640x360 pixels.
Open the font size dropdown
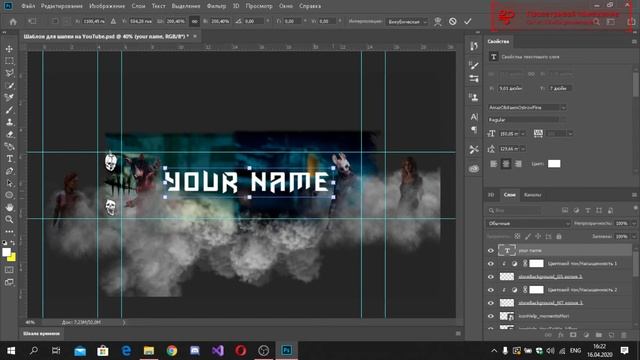click(523, 133)
